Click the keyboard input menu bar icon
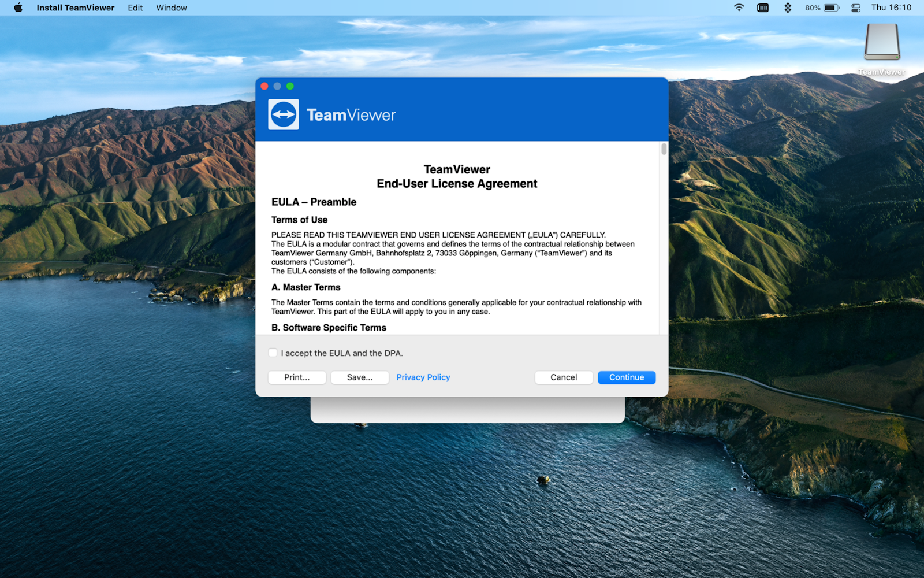Viewport: 924px width, 578px height. coord(763,8)
